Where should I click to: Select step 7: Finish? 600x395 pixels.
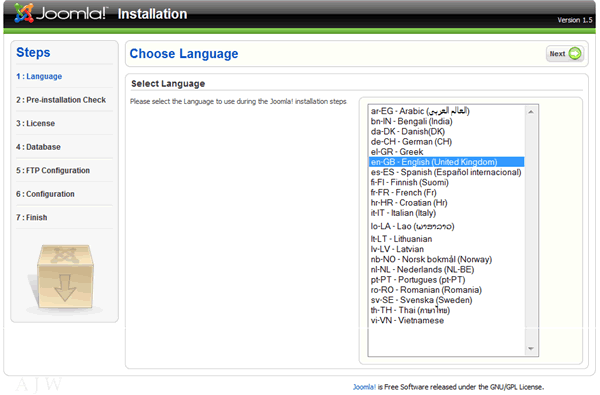click(32, 217)
